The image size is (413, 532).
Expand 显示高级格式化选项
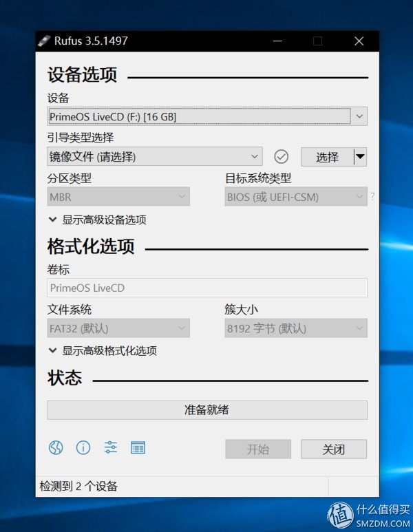pyautogui.click(x=103, y=350)
